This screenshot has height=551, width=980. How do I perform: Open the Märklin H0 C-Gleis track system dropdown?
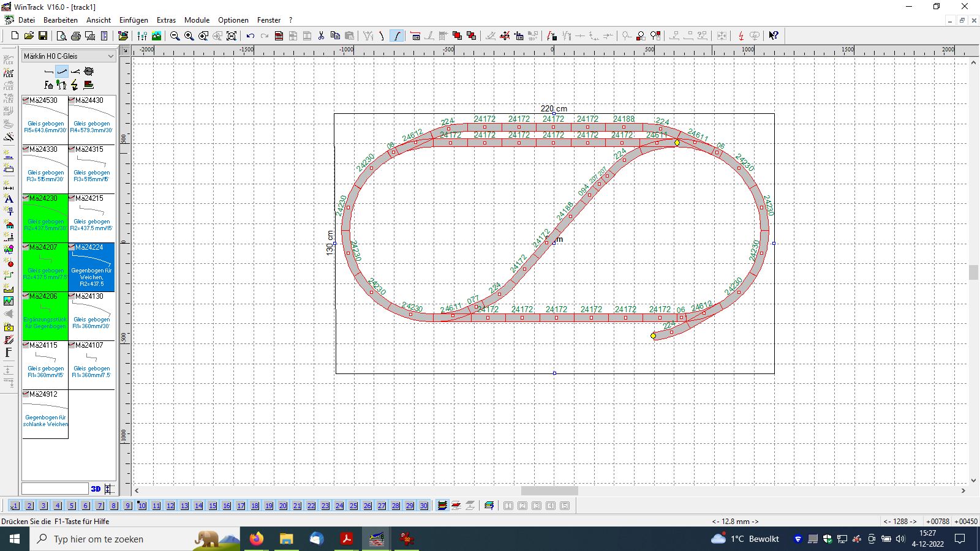pos(69,56)
